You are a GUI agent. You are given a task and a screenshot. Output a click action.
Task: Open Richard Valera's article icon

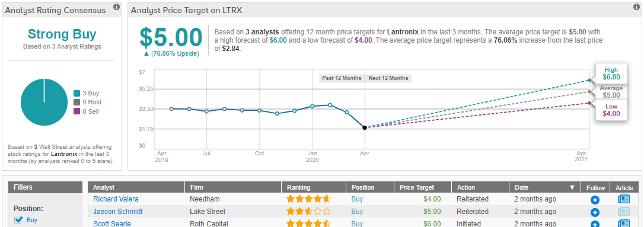click(624, 199)
